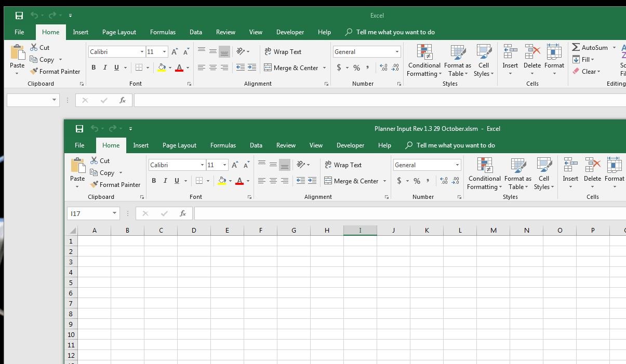Click Comma Style in back Excel window
This screenshot has width=626, height=364.
pyautogui.click(x=368, y=68)
